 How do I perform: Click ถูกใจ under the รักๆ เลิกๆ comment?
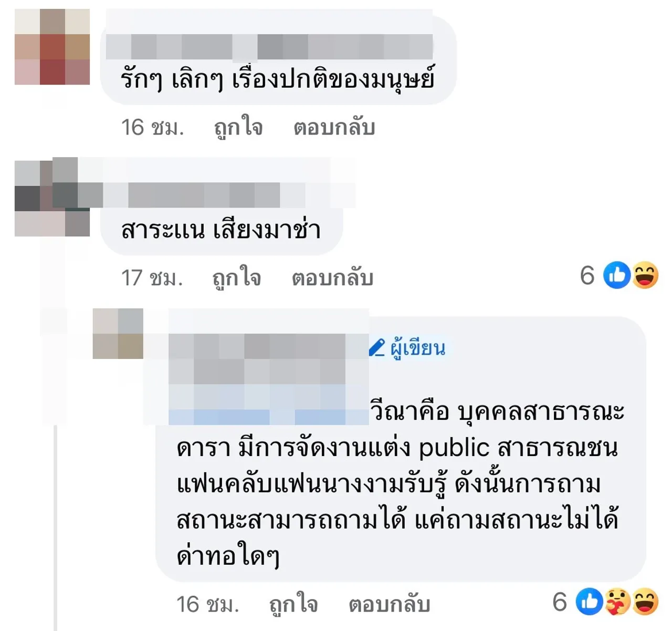tap(238, 127)
